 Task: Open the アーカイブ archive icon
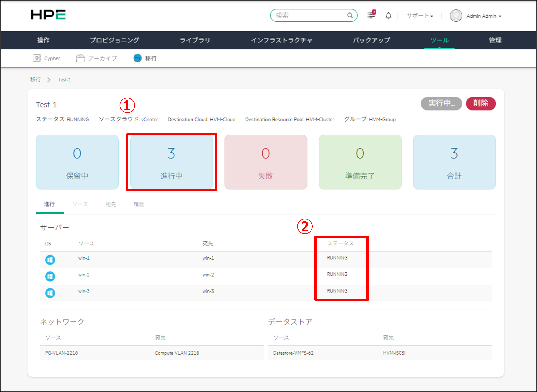click(x=80, y=58)
